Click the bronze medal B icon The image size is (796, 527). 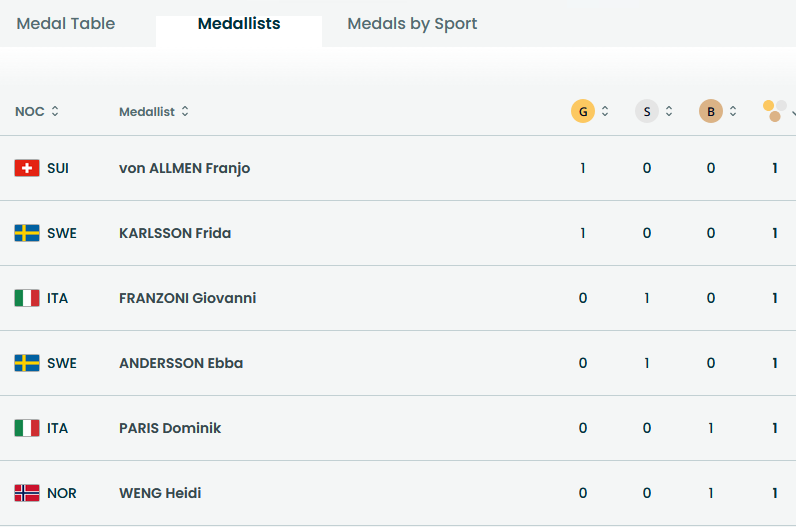tap(711, 111)
